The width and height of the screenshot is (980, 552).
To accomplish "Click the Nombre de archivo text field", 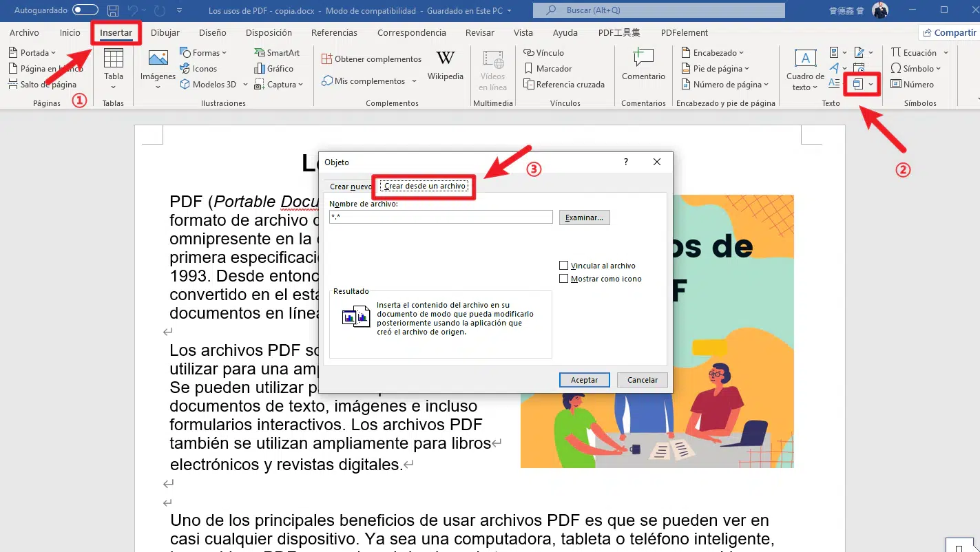I will [441, 217].
